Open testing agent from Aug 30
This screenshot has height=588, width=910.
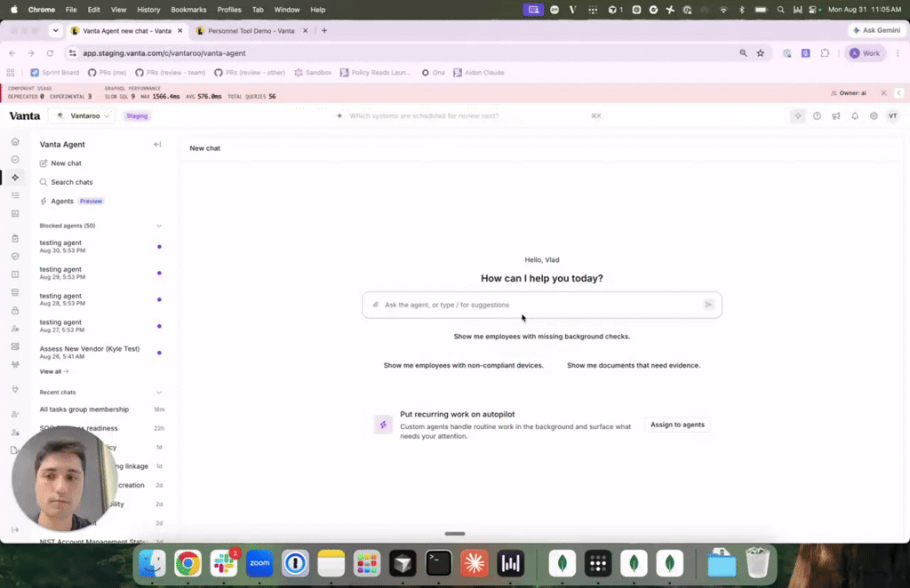pos(100,246)
